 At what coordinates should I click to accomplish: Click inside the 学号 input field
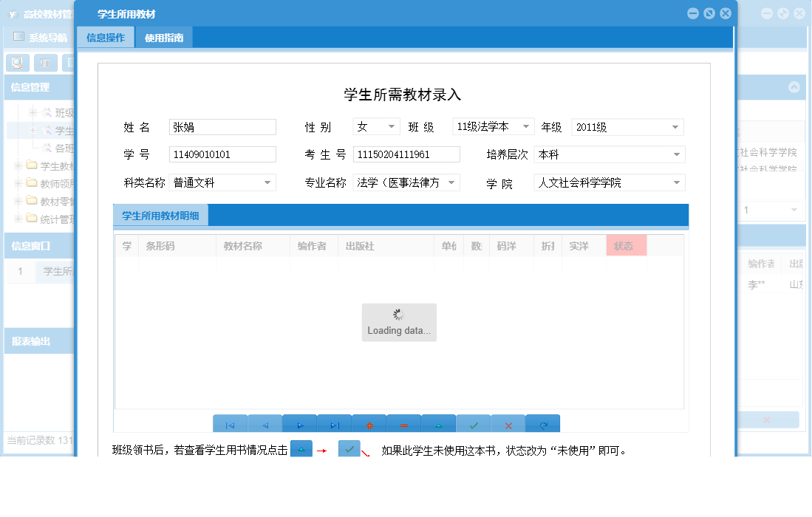[222, 154]
